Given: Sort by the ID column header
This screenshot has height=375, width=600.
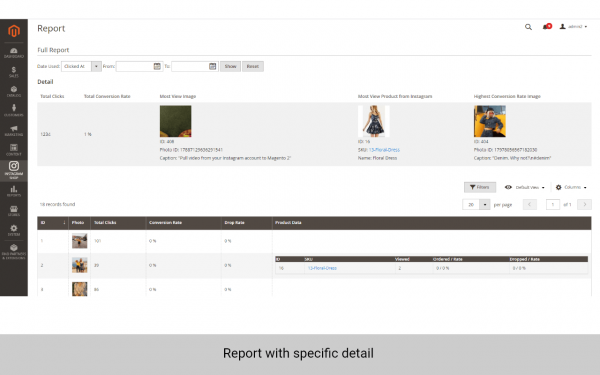Looking at the screenshot, I should coord(53,223).
